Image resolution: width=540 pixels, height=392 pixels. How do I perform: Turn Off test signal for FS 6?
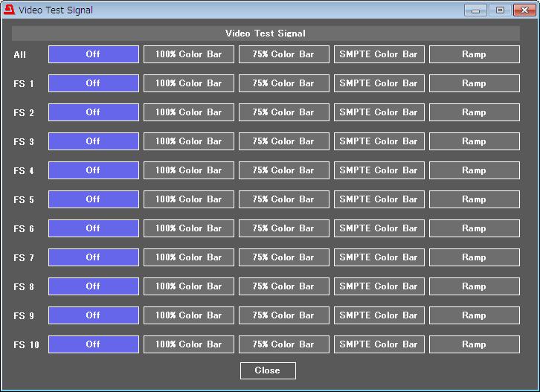pyautogui.click(x=94, y=228)
